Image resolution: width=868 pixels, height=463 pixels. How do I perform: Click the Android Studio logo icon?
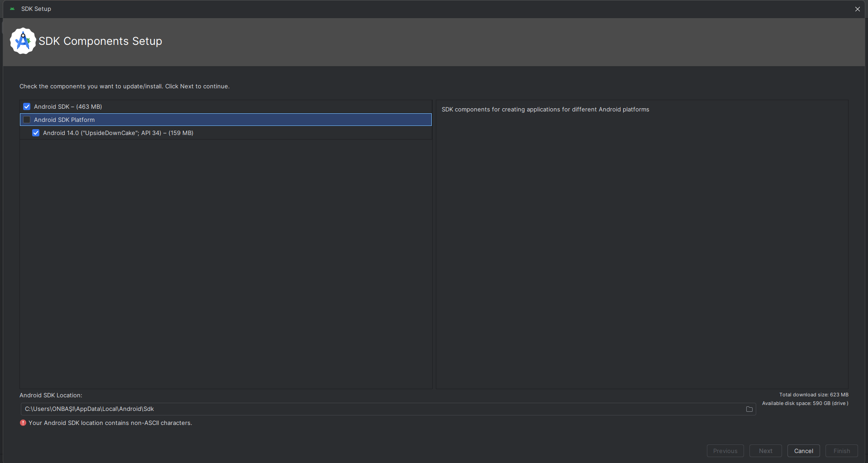click(x=23, y=41)
